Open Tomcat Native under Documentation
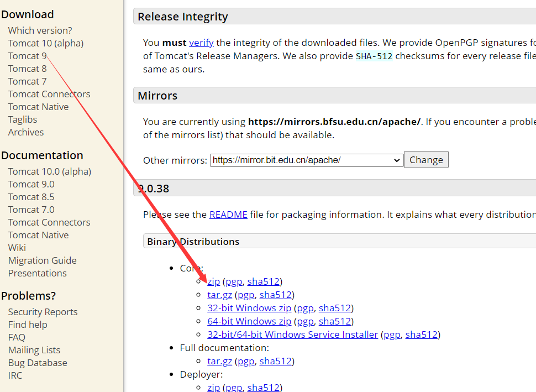Image resolution: width=536 pixels, height=392 pixels. [38, 235]
